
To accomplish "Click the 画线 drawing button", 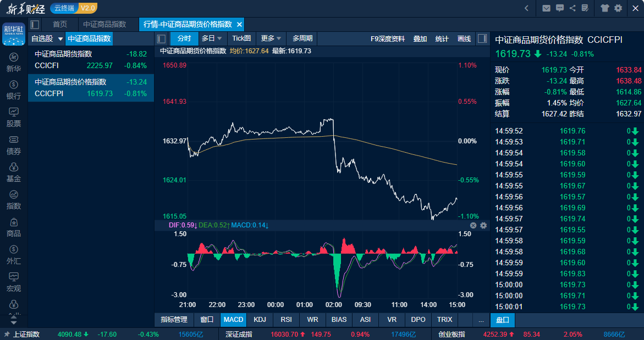I will tap(464, 39).
